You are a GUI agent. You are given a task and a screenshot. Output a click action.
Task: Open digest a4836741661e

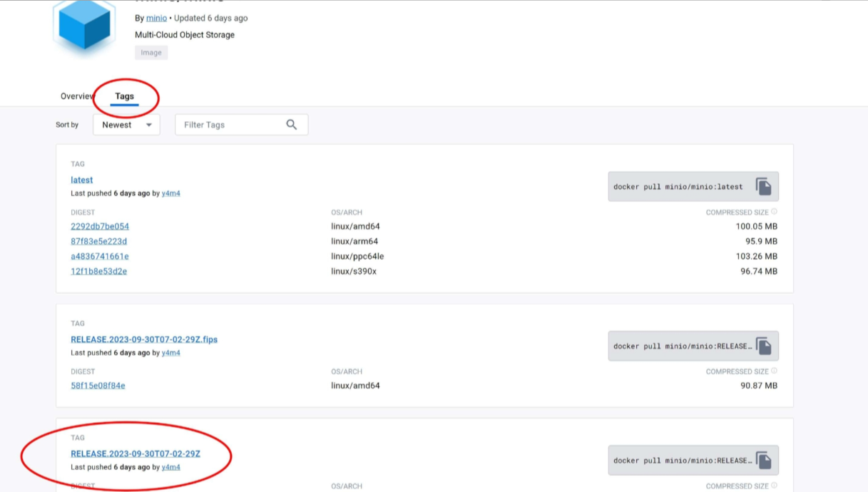100,257
